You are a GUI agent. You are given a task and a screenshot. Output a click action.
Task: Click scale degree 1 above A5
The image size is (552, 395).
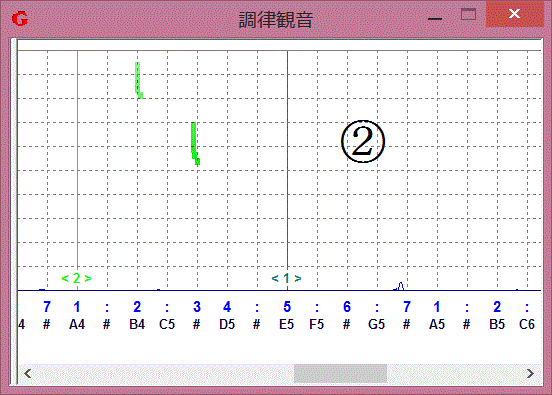pyautogui.click(x=437, y=307)
